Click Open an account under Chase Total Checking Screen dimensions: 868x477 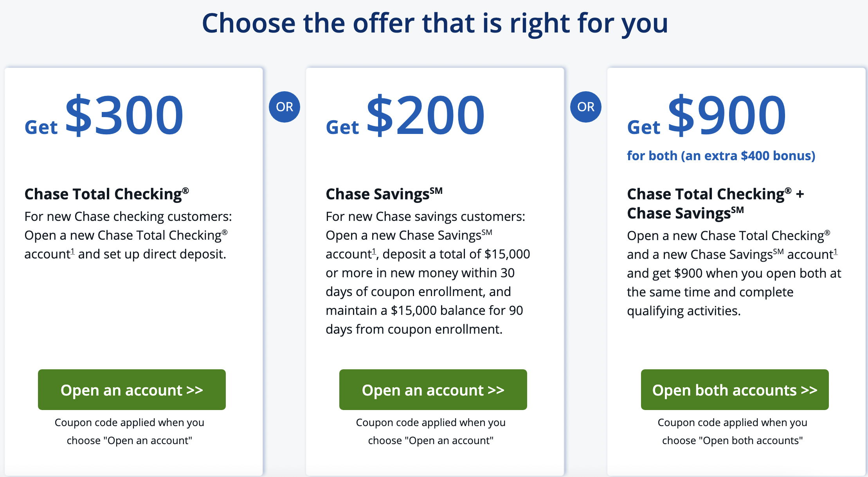131,390
